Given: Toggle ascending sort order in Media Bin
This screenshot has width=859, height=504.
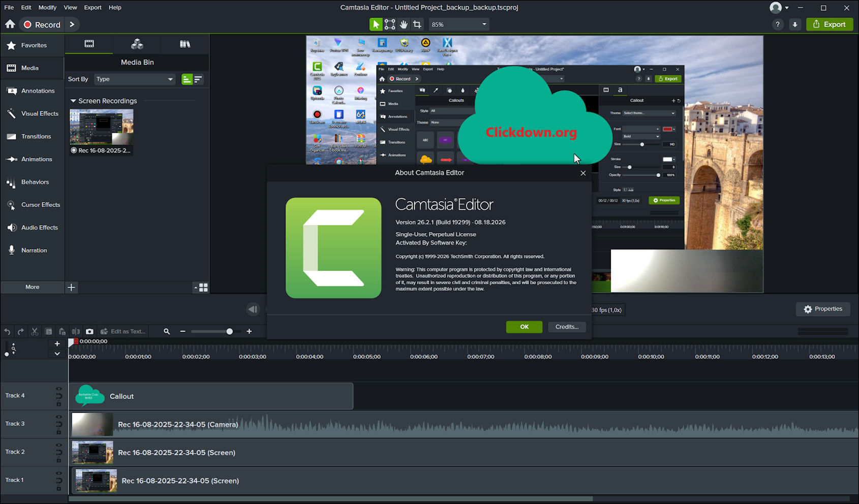Looking at the screenshot, I should click(x=187, y=79).
